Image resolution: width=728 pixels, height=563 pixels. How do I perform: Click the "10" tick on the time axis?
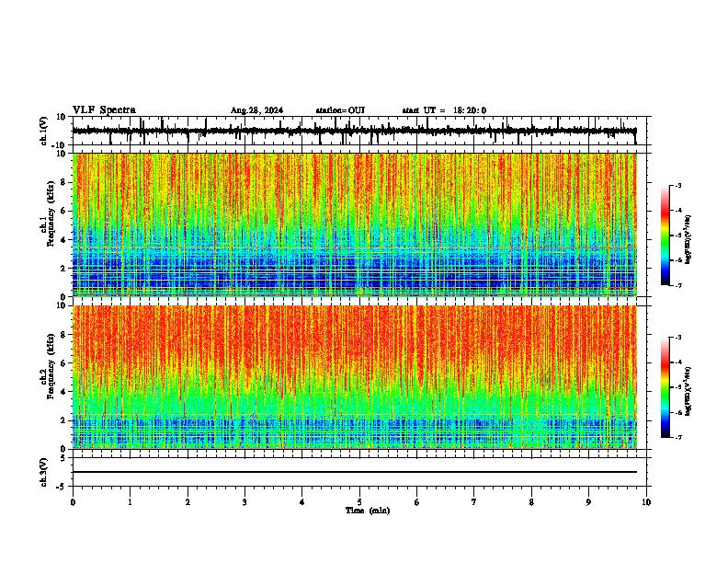646,502
